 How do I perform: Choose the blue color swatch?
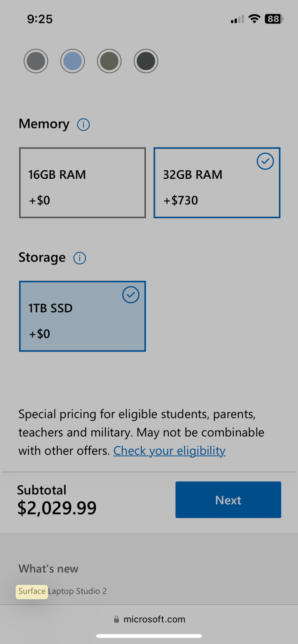[72, 61]
